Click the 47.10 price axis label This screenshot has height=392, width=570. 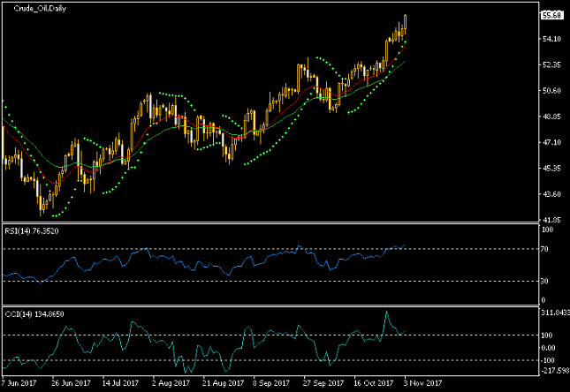(551, 142)
